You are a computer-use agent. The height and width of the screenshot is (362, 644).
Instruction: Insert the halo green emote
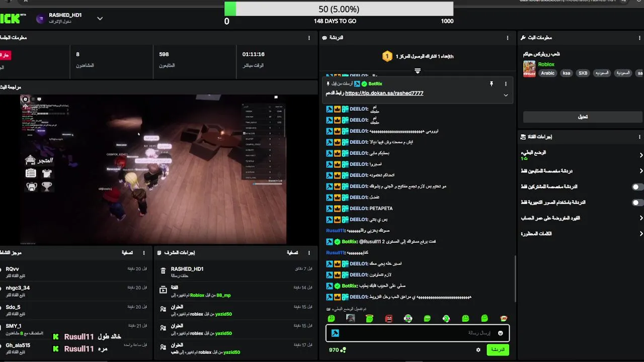(370, 318)
